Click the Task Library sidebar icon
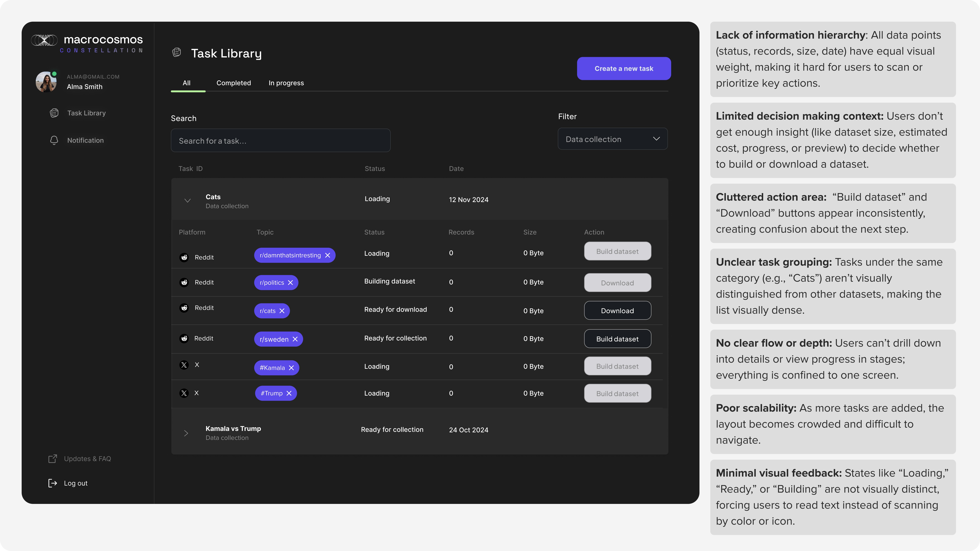980x551 pixels. click(x=54, y=113)
